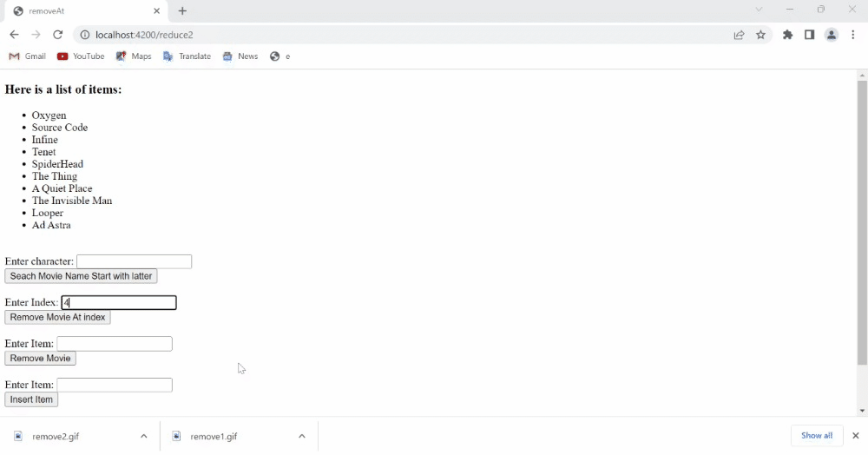Focus the Enter Item field above Remove Movie
868x455 pixels.
115,344
